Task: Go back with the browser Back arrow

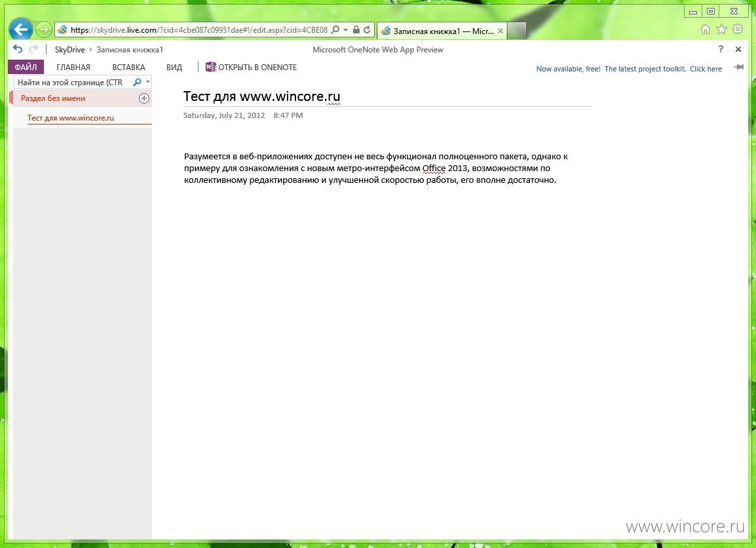Action: click(21, 30)
